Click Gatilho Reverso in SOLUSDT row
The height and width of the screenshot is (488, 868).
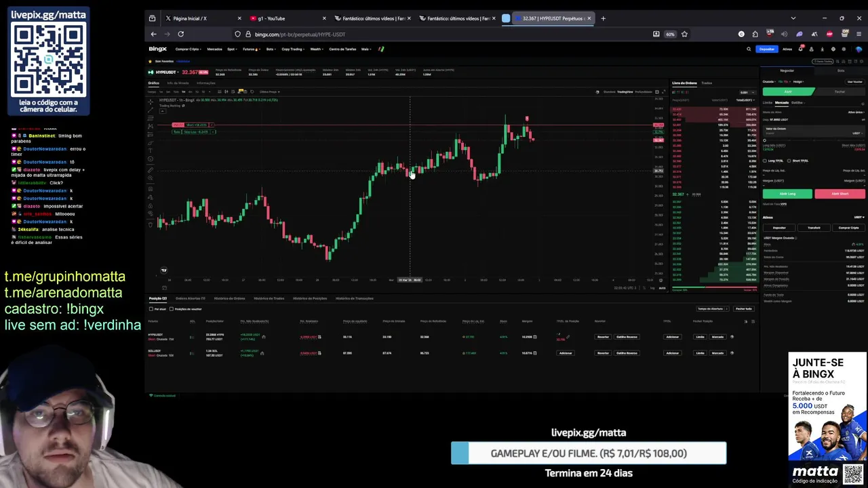point(627,352)
